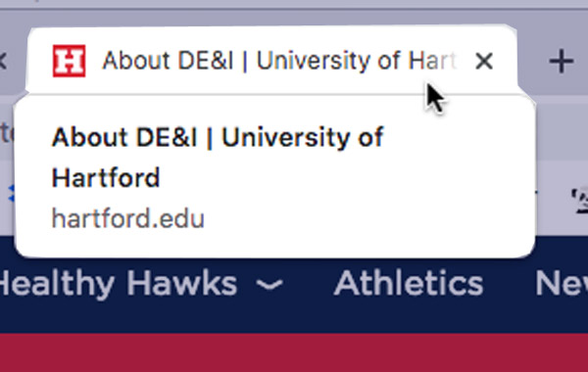
Task: Expand the Healthy Hawks chevron
Action: pos(269,285)
